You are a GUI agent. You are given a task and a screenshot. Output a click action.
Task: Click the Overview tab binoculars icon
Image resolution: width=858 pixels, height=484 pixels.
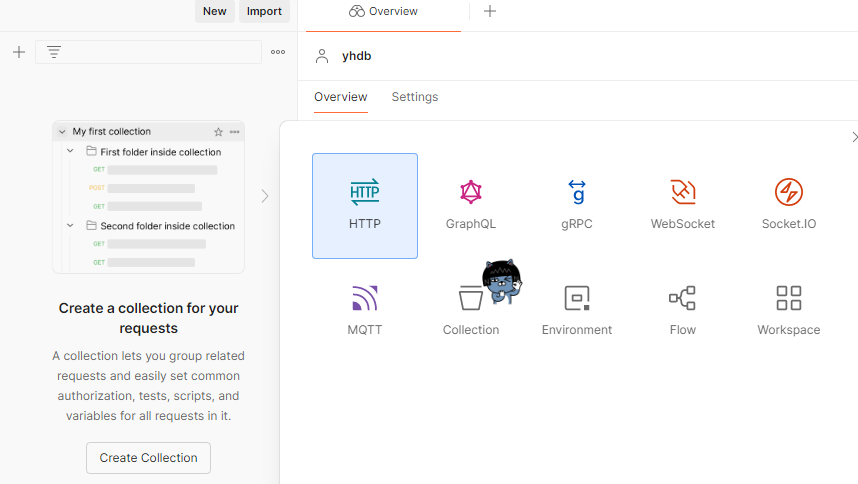click(357, 11)
